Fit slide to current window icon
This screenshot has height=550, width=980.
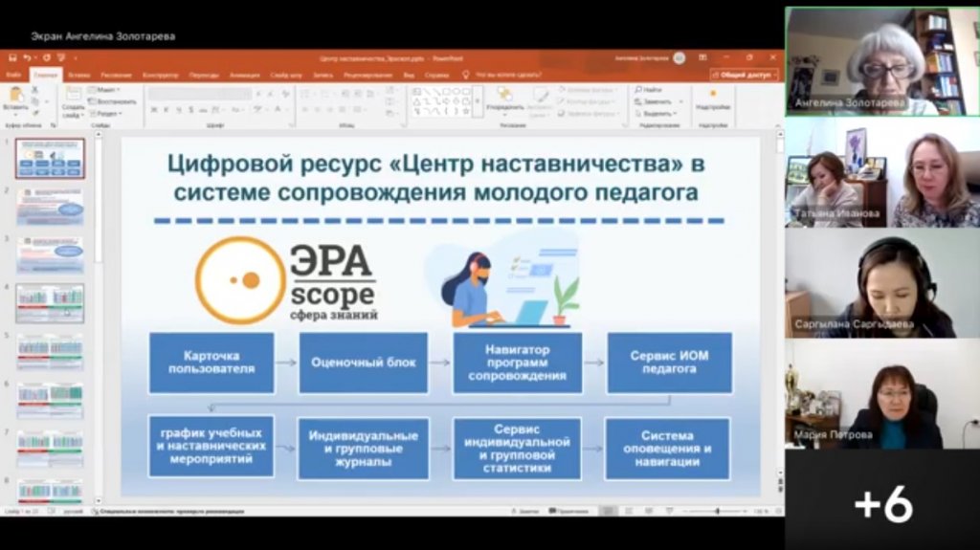point(779,511)
